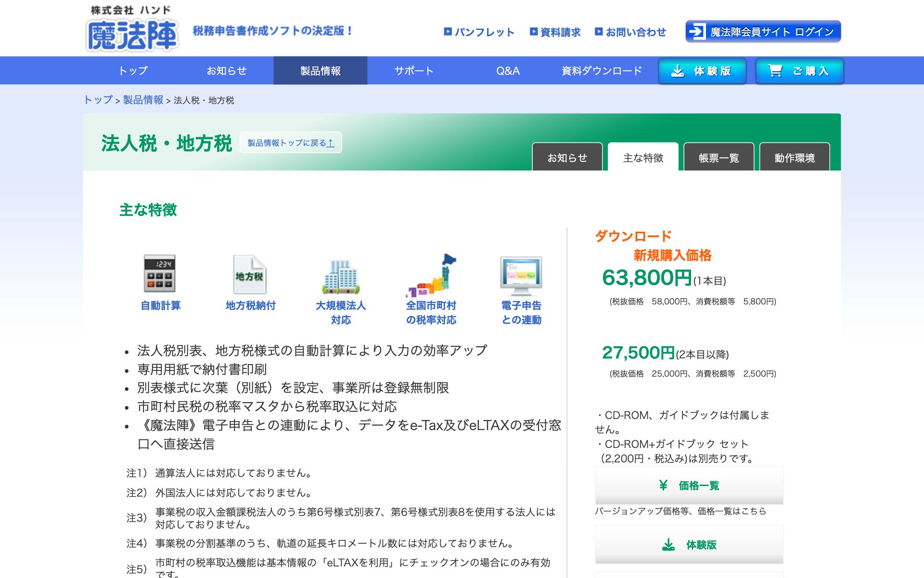Click the 株式会社 ハンド company name text

tap(131, 10)
